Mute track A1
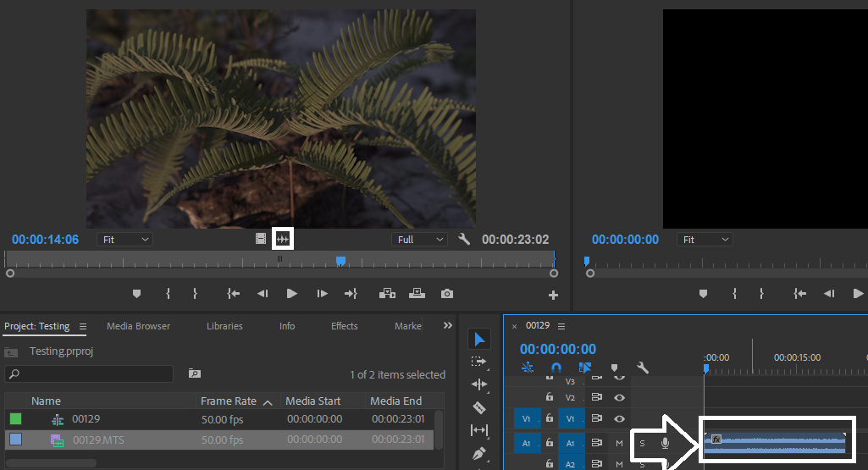This screenshot has width=868, height=470. coord(619,443)
